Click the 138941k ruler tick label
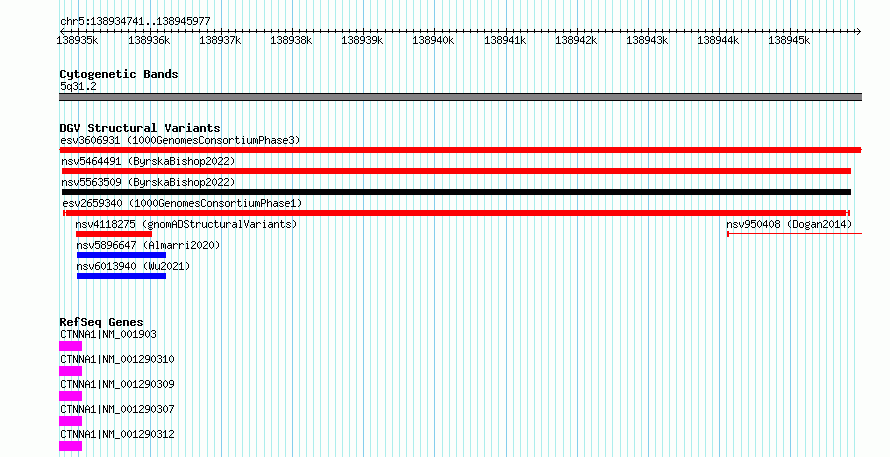This screenshot has width=890, height=457. point(505,40)
